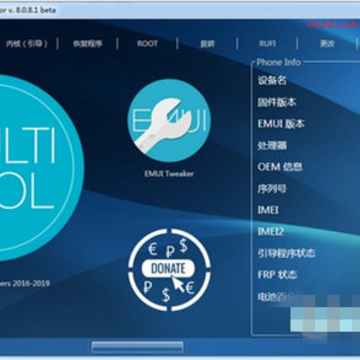
Task: Select the ROOT tab
Action: pyautogui.click(x=147, y=44)
